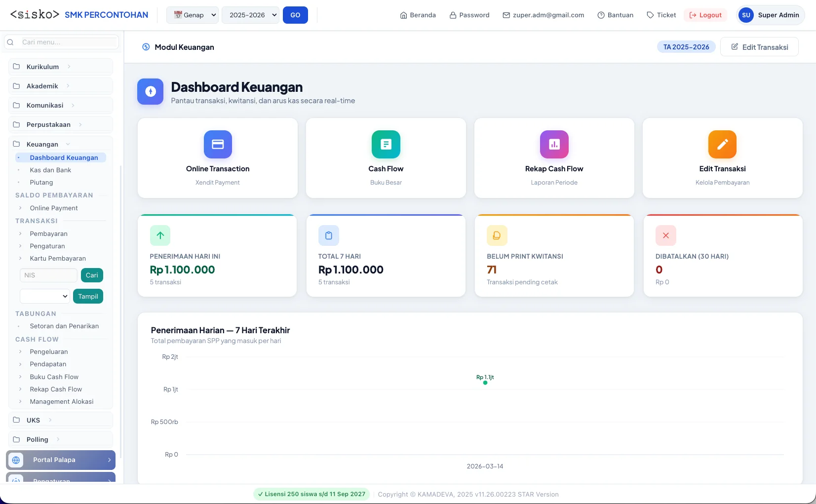Image resolution: width=816 pixels, height=504 pixels.
Task: Click the Beranda home icon
Action: click(403, 15)
